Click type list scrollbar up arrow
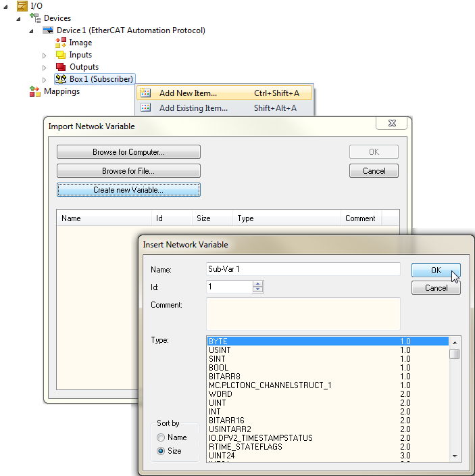 pos(455,342)
